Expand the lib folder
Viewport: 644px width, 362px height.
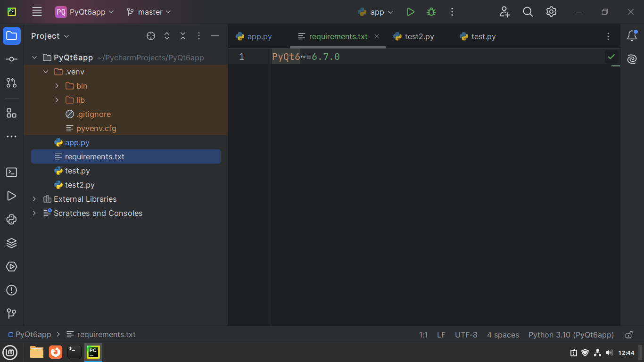click(57, 100)
